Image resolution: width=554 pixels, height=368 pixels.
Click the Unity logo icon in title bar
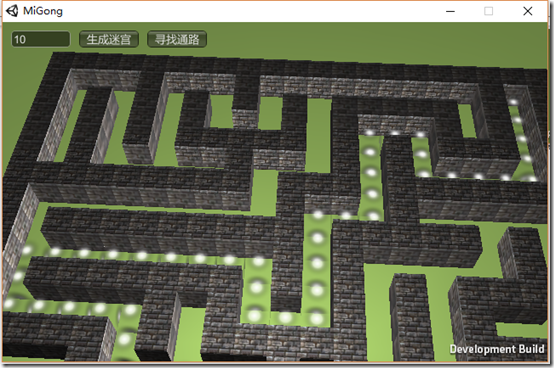tap(12, 11)
